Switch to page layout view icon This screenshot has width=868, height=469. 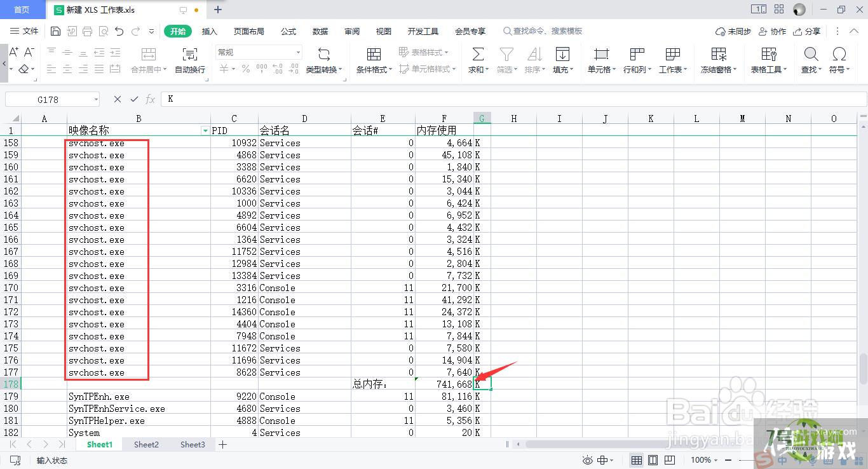[x=653, y=460]
